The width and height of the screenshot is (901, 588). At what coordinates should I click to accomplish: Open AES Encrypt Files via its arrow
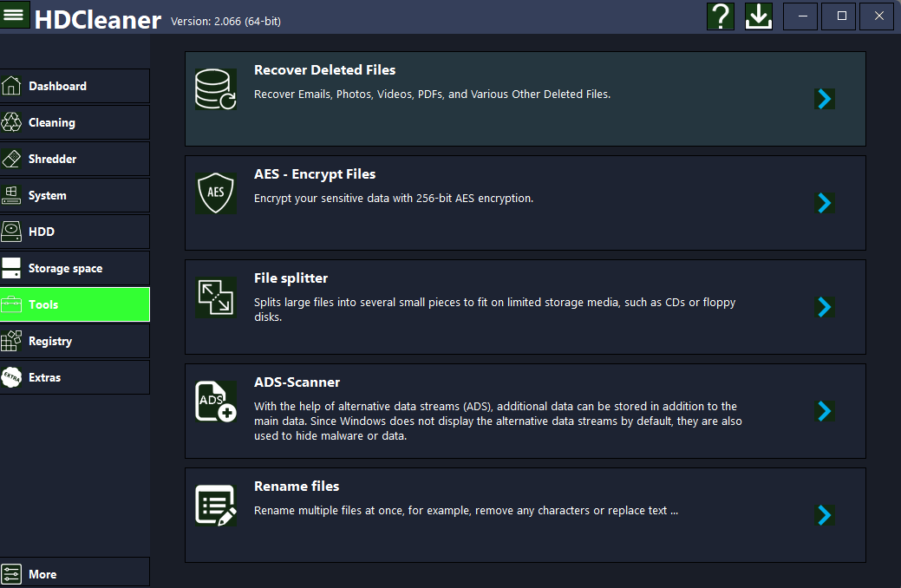tap(825, 203)
